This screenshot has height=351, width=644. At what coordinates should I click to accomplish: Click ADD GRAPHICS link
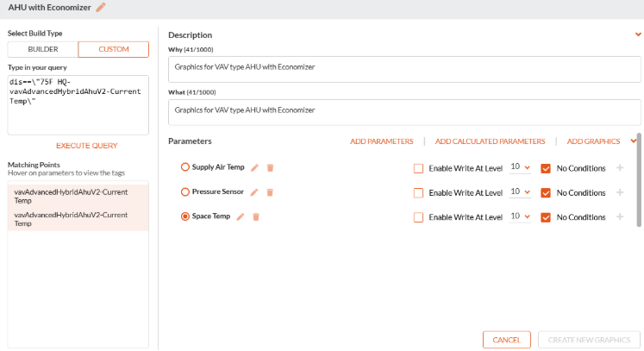pos(593,141)
